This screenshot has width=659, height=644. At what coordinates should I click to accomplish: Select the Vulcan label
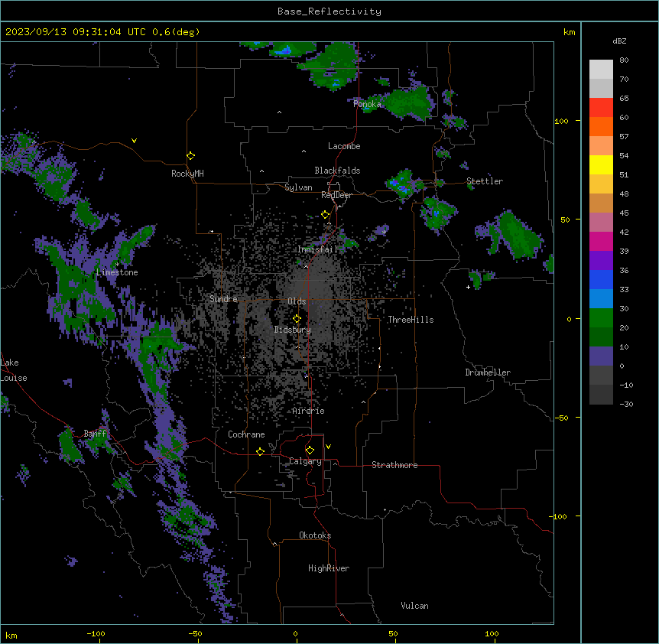tap(415, 606)
